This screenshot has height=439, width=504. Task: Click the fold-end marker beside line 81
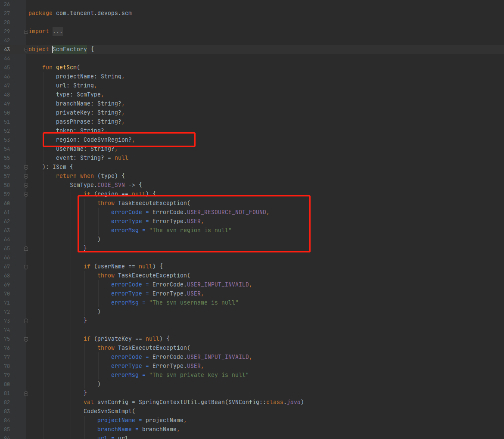26,393
